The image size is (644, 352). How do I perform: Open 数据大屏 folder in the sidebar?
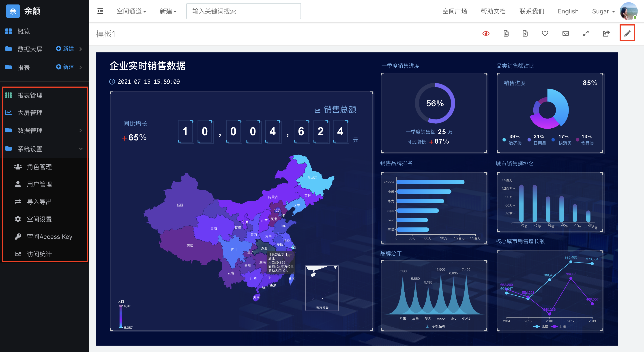coord(30,49)
